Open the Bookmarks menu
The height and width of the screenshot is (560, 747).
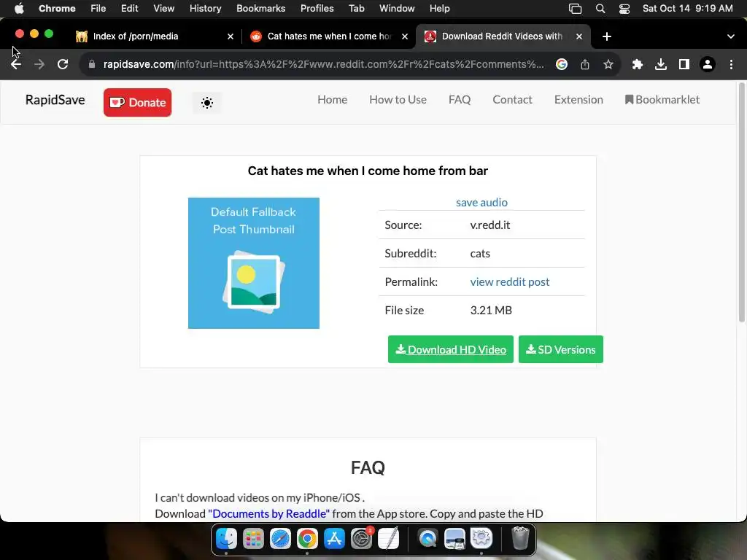click(x=260, y=9)
